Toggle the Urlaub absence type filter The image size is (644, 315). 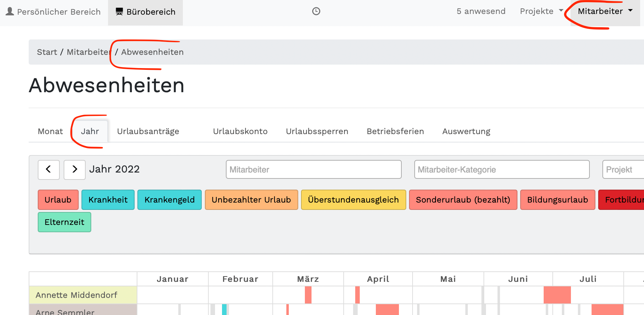(x=58, y=200)
